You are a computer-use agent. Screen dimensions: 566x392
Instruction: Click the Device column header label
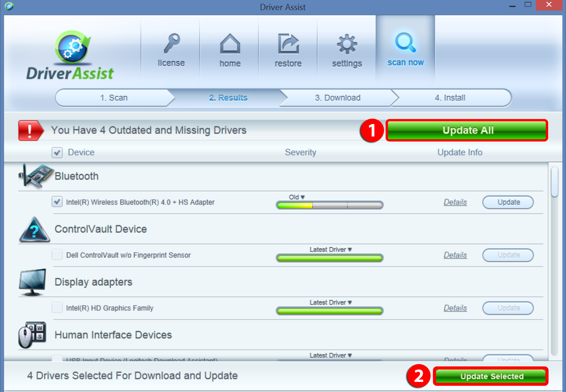pos(81,152)
